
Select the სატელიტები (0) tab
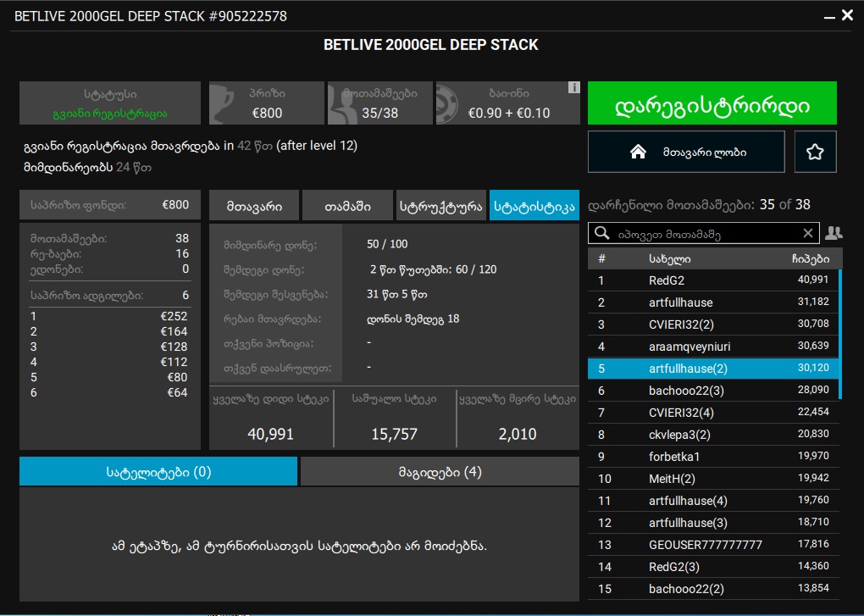coord(158,472)
